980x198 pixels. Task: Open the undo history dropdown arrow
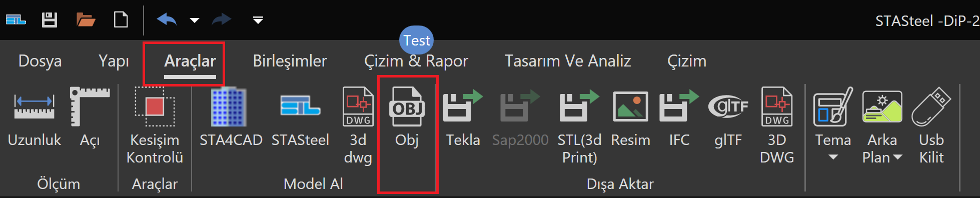(x=195, y=20)
